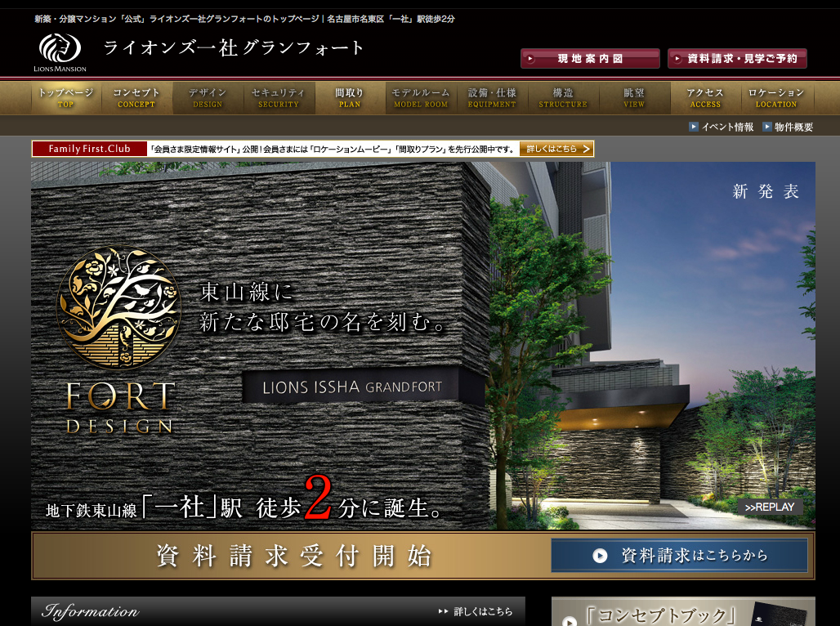Click the arrow icon beside イベント情報
Screen dimensions: 840x626
[x=694, y=127]
